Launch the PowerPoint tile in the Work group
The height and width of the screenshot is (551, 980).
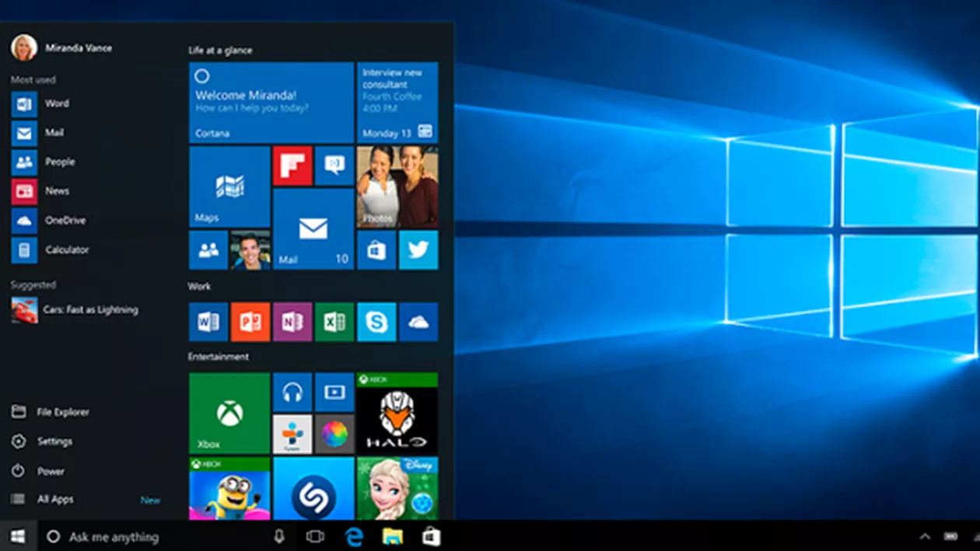click(250, 322)
